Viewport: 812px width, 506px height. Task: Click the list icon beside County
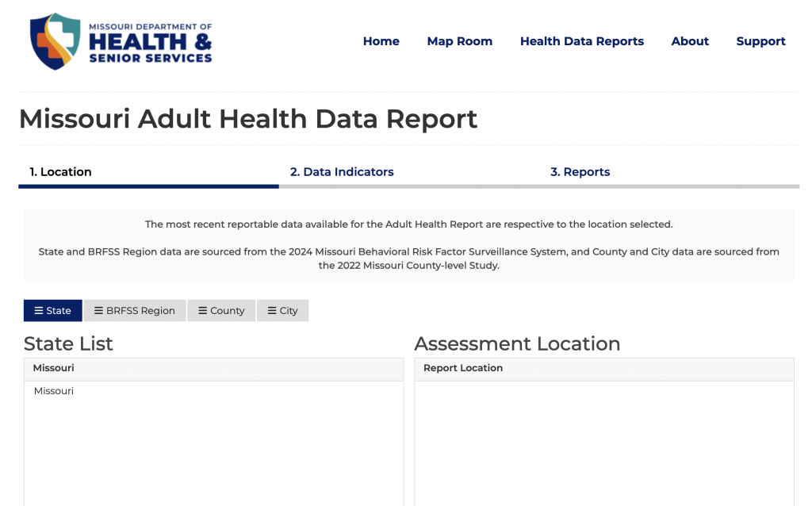coord(202,311)
